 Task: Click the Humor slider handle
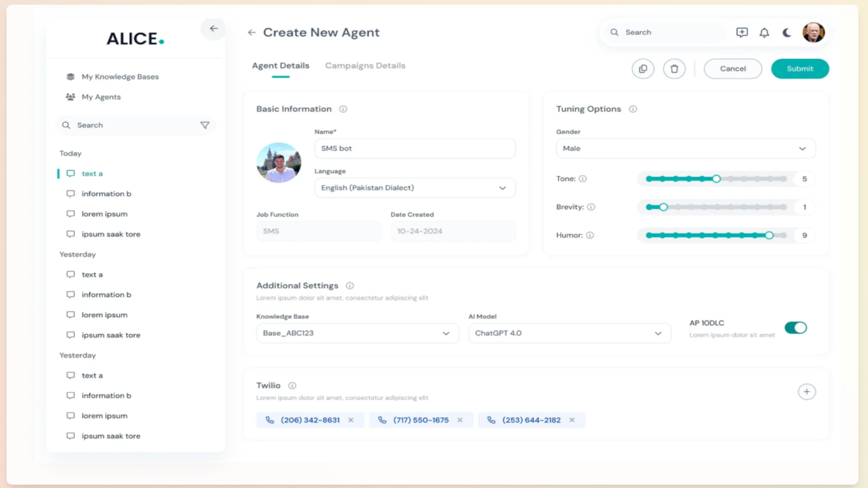click(x=769, y=235)
